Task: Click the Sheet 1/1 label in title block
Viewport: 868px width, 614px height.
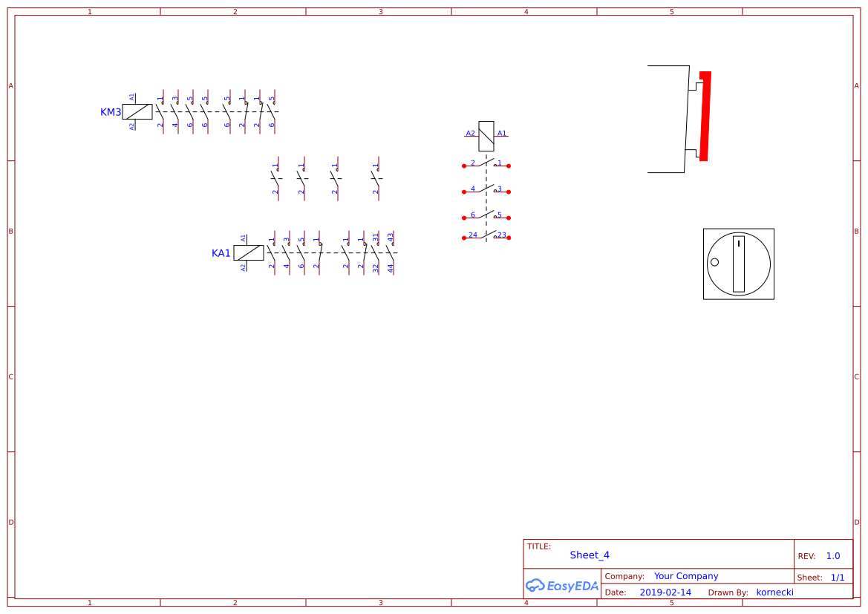Action: pyautogui.click(x=824, y=577)
